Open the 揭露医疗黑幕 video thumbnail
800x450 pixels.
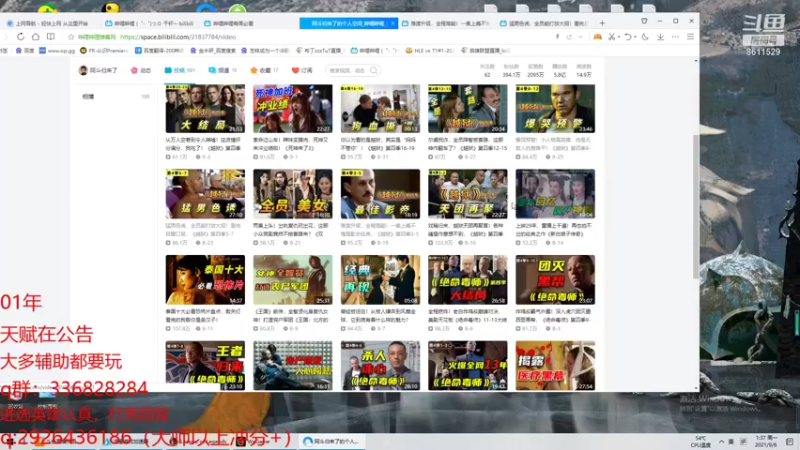pos(555,365)
